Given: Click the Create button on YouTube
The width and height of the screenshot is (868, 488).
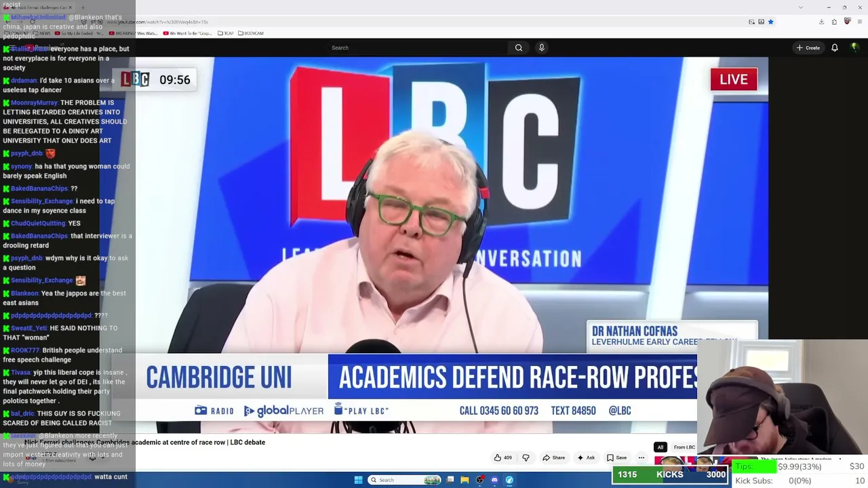Looking at the screenshot, I should 808,47.
